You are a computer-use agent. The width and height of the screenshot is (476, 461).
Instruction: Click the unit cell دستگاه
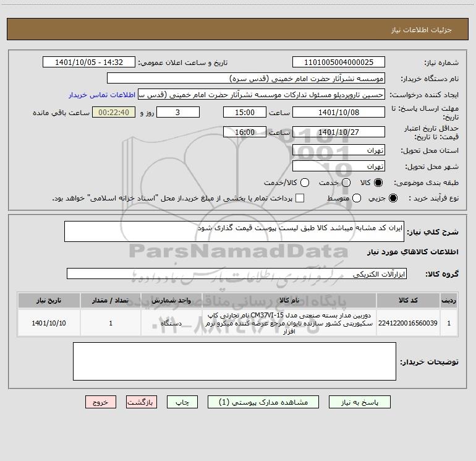[x=171, y=323]
